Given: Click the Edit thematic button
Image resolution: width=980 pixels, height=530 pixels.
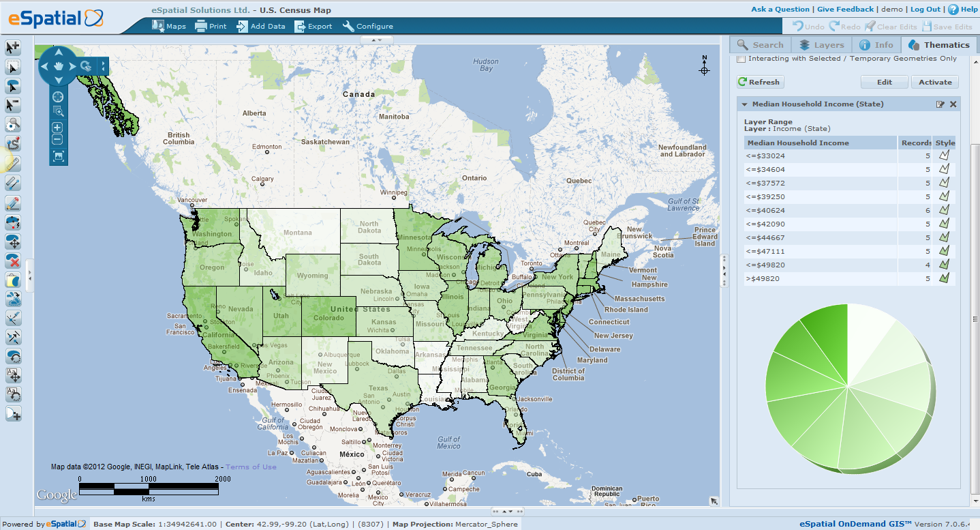Looking at the screenshot, I should tap(885, 82).
